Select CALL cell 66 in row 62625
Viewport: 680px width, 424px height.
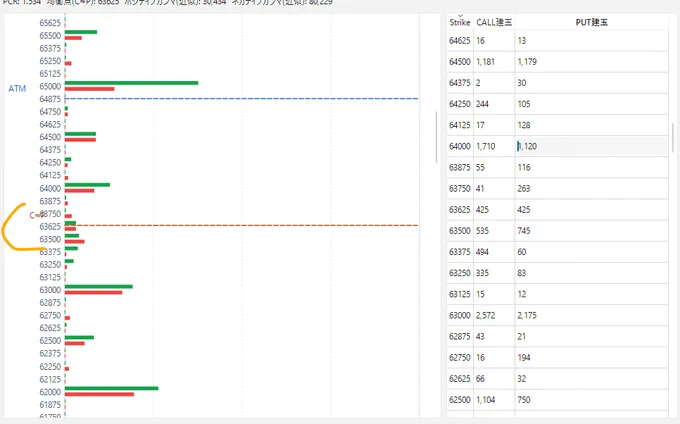pyautogui.click(x=480, y=379)
